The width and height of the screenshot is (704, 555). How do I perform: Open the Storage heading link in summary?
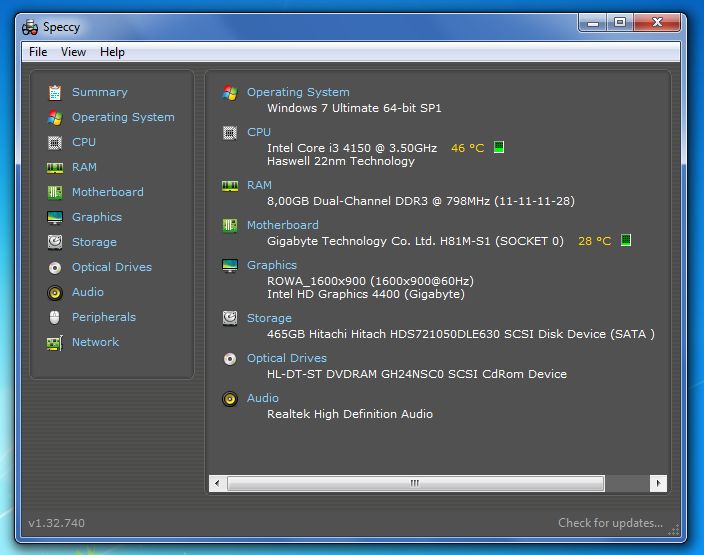coord(269,318)
